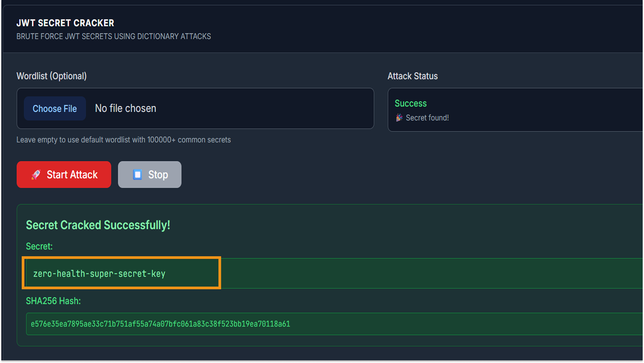Image resolution: width=644 pixels, height=363 pixels.
Task: Click the 'No file chosen' text
Action: click(126, 108)
